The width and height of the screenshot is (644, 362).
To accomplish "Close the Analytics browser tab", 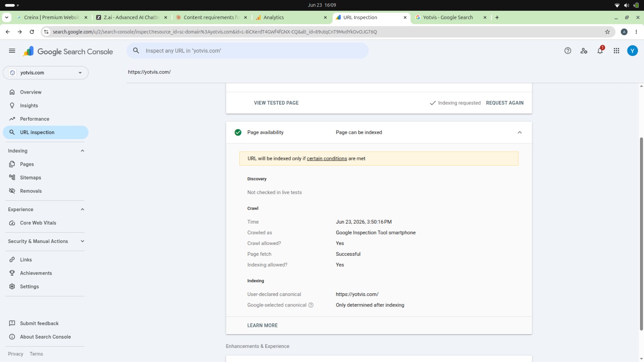I will tap(325, 17).
